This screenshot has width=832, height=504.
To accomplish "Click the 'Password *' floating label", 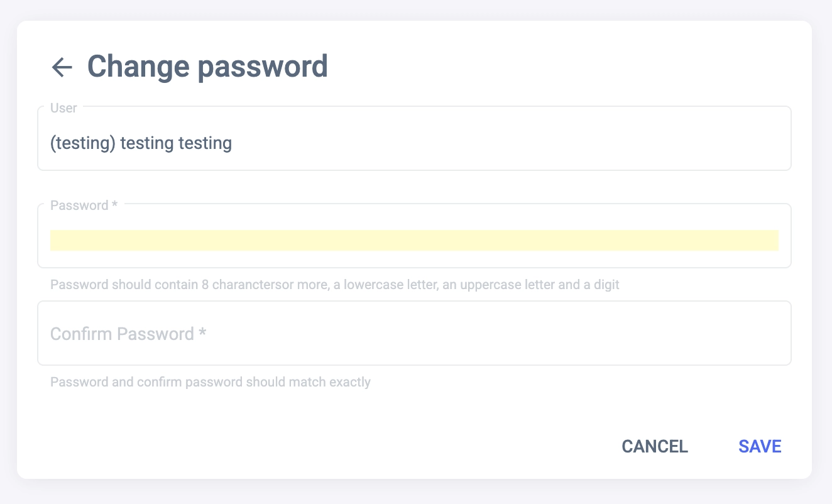I will click(x=84, y=205).
